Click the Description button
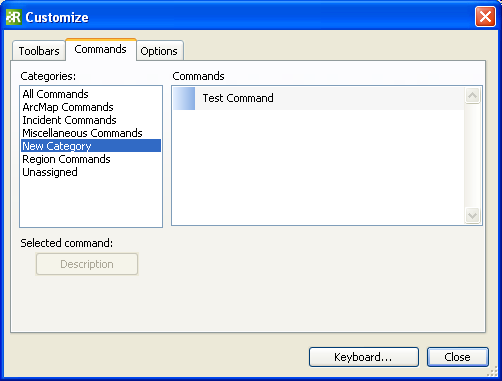This screenshot has height=381, width=502. (87, 264)
